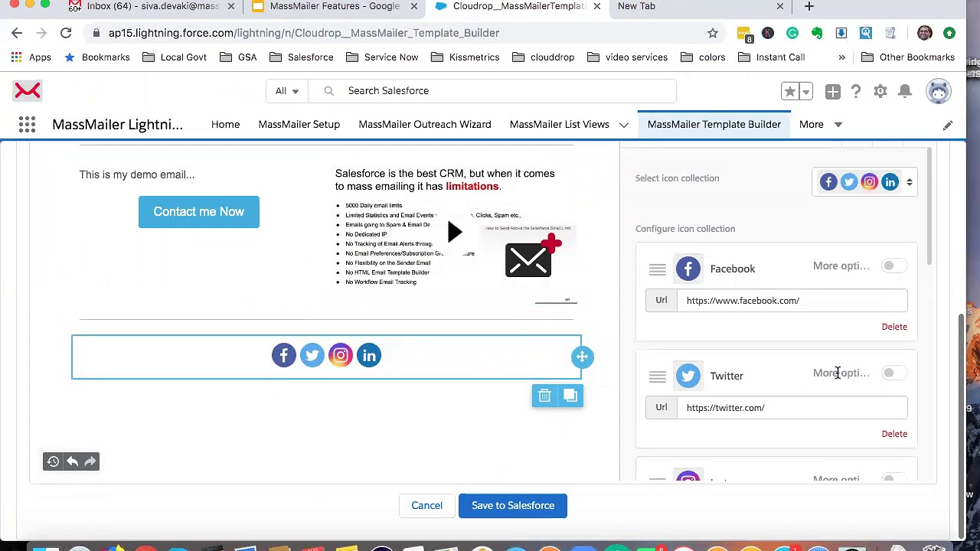Open the Grammarly extension
Viewport: 980px width, 551px height.
coord(792,33)
